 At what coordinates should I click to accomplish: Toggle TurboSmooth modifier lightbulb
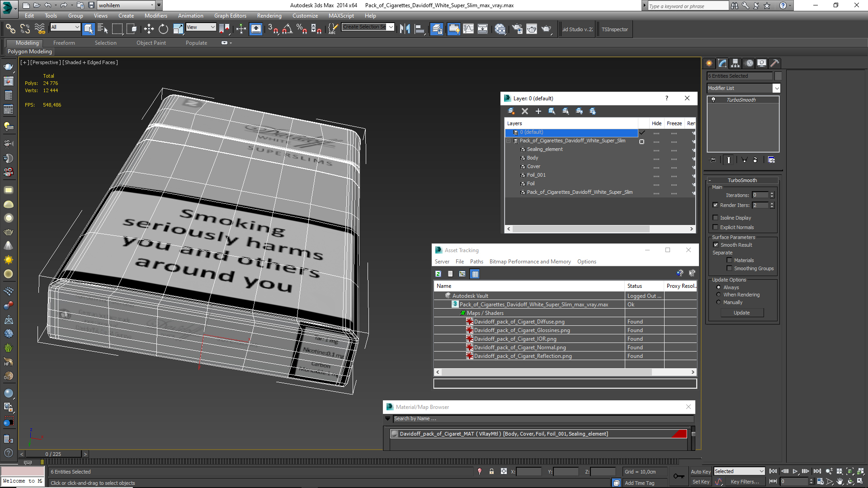pos(713,100)
